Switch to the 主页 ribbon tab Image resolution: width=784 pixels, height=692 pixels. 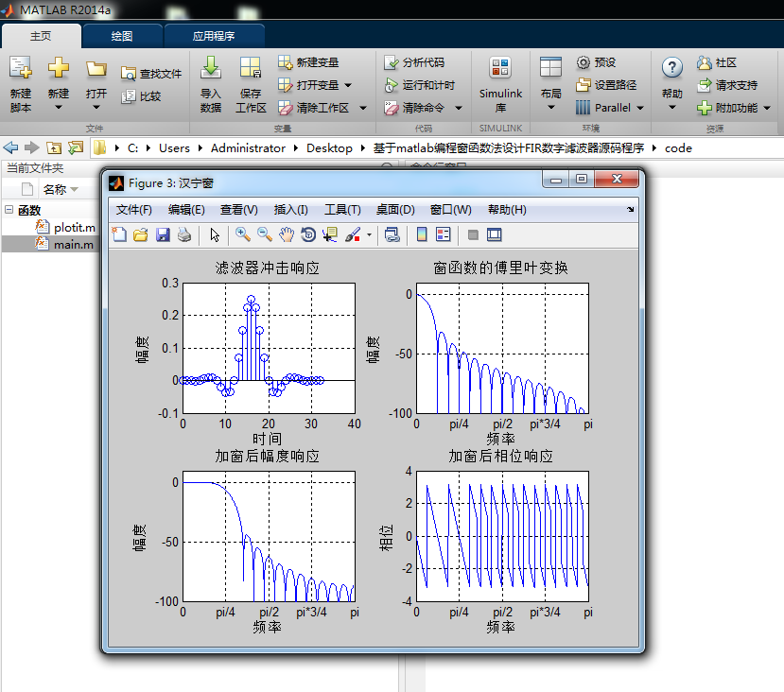coord(41,36)
